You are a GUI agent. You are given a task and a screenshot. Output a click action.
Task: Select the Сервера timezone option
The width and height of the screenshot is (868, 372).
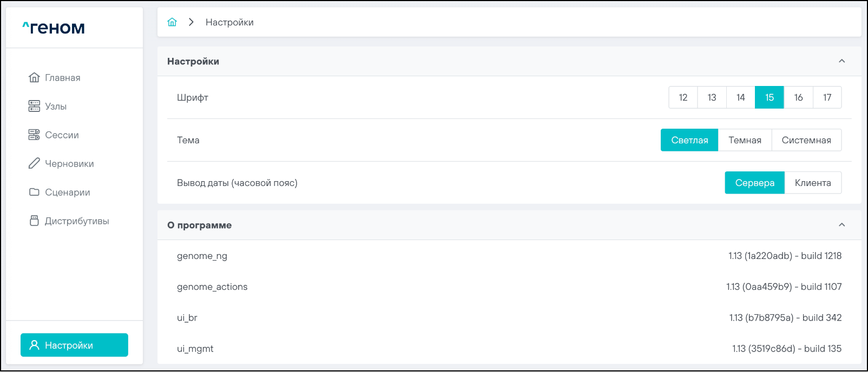(754, 183)
